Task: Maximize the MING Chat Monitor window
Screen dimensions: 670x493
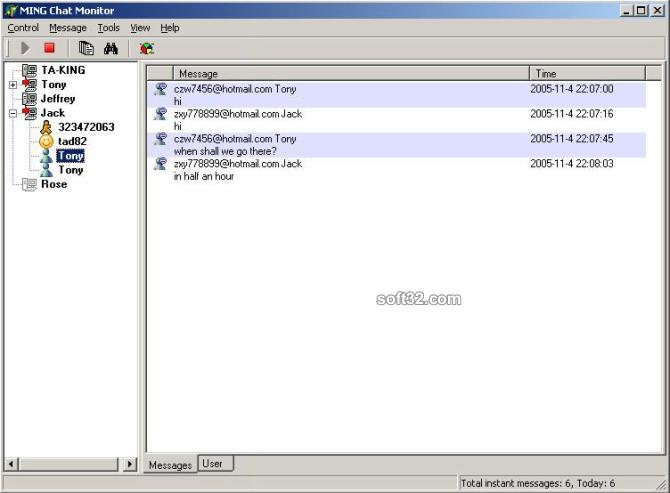Action: (641, 10)
